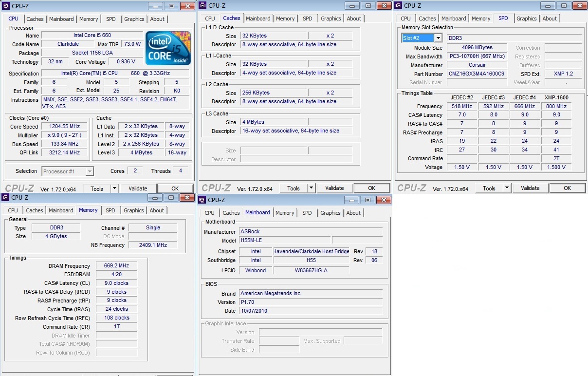Viewport: 588px width, 376px height.
Task: Click CPU-Z title icon of the SPD window
Action: (398, 6)
